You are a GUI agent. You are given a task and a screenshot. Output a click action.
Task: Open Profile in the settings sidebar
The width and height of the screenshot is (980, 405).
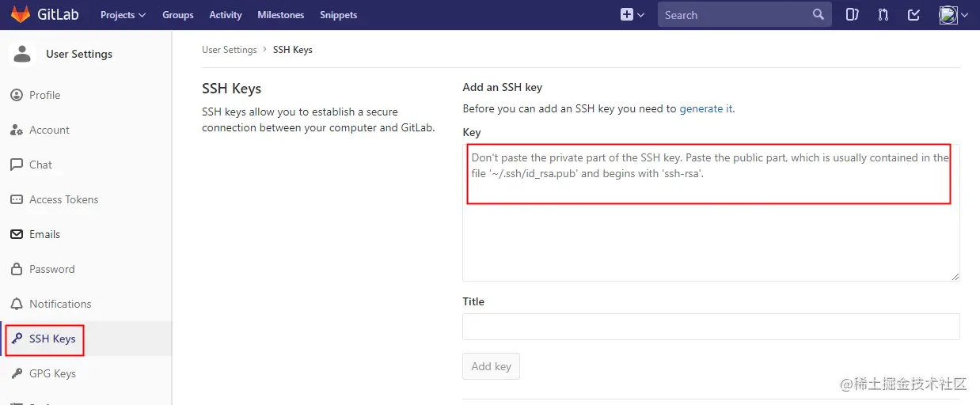(x=44, y=95)
